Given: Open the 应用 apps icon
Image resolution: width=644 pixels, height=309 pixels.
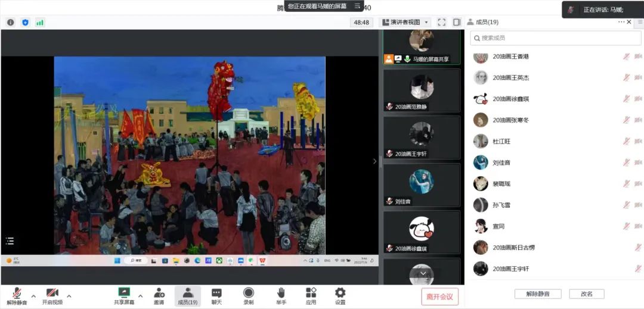Looking at the screenshot, I should tap(311, 292).
